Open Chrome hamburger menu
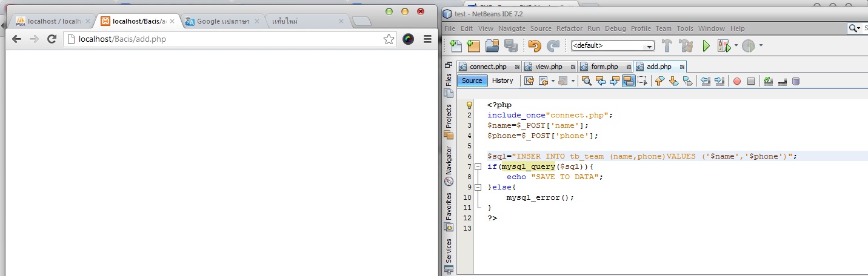868x276 pixels. pos(427,39)
